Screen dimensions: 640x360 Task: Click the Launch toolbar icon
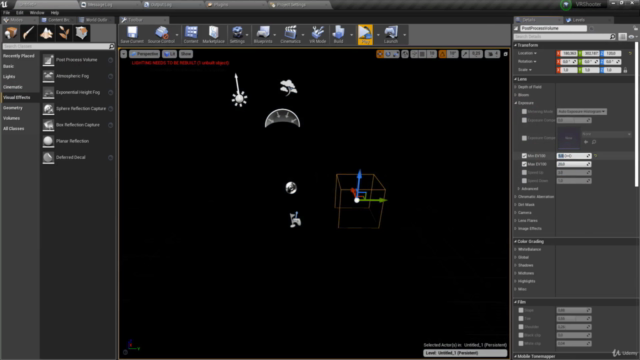pyautogui.click(x=391, y=33)
